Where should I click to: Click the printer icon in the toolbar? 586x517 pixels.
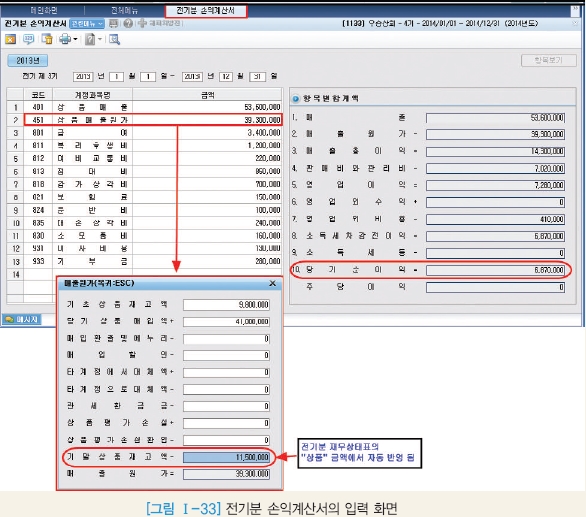tap(65, 39)
